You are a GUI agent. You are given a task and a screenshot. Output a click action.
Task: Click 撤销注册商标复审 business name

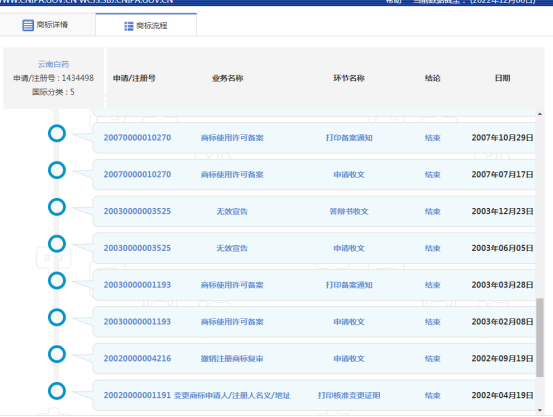(x=232, y=358)
